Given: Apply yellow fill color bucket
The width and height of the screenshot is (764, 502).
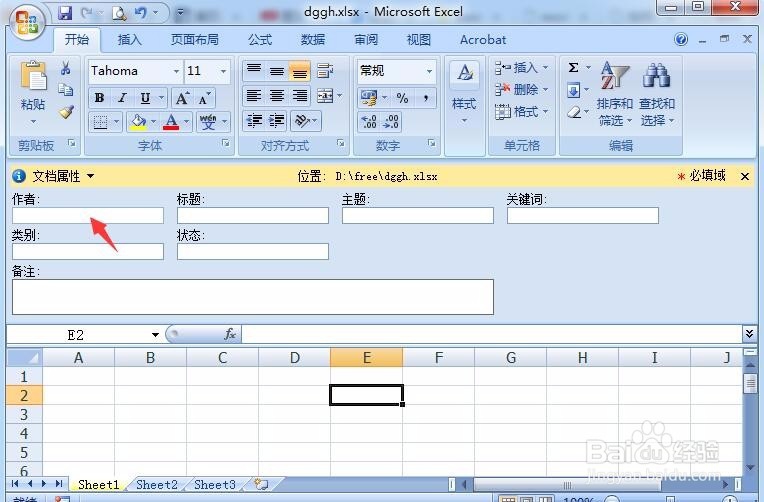Looking at the screenshot, I should pyautogui.click(x=138, y=122).
